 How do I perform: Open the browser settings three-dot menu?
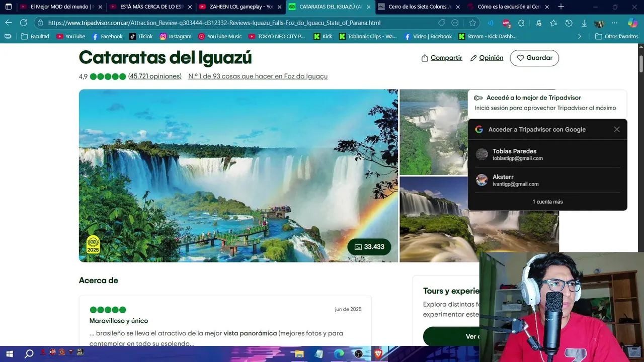pyautogui.click(x=614, y=23)
